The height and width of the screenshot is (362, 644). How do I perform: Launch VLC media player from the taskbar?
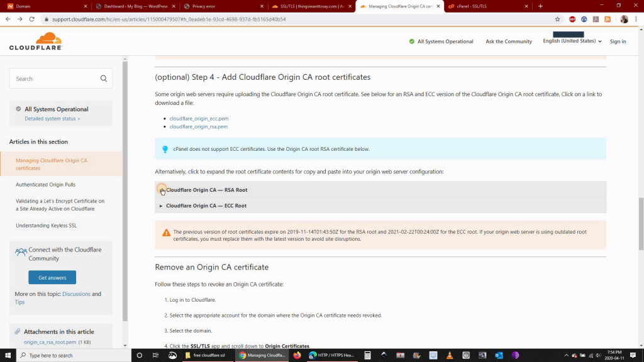pos(450,356)
